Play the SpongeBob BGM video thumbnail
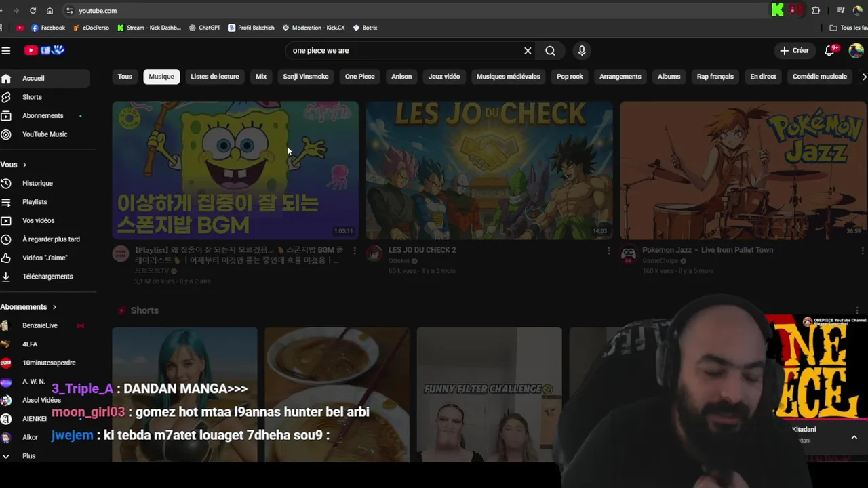The width and height of the screenshot is (868, 488). (235, 170)
